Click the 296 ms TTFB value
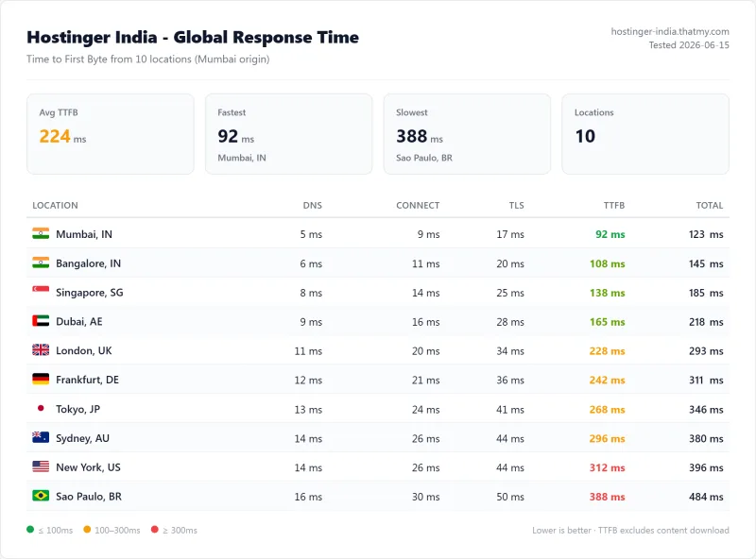 pos(607,438)
